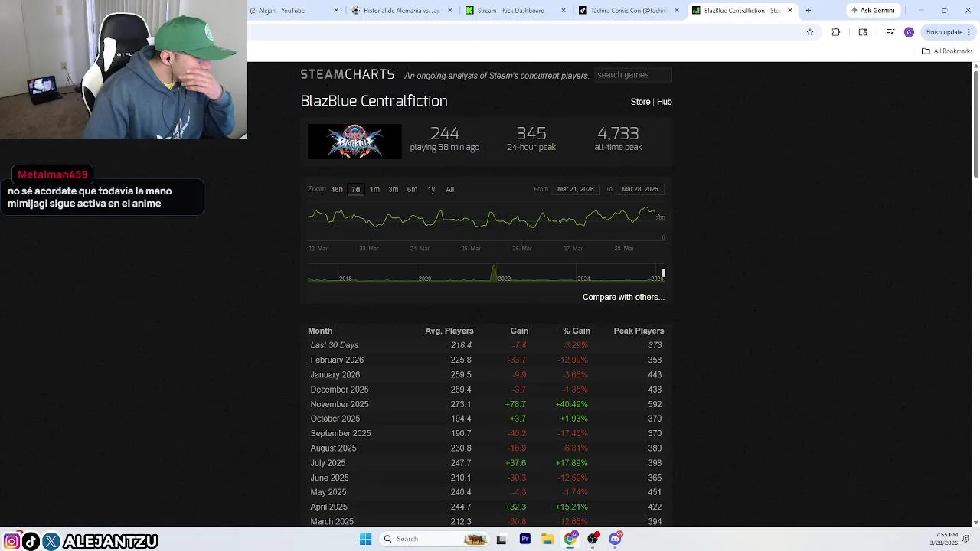Viewport: 980px width, 551px height.
Task: Launch Premiere Pro from the taskbar
Action: pos(524,539)
